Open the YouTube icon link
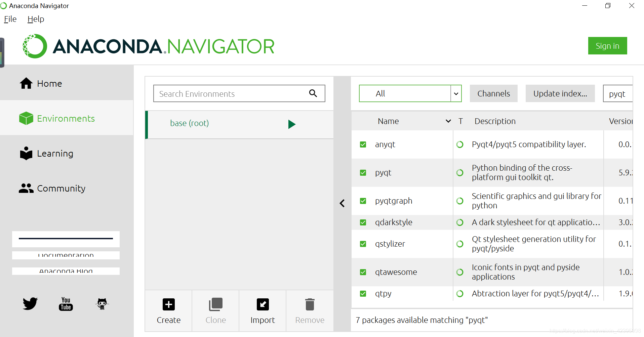 (66, 304)
